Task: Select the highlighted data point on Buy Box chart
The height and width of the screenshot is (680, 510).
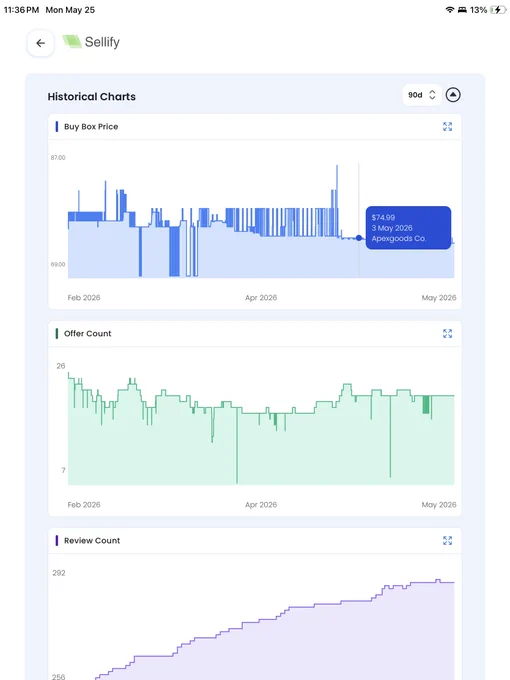Action: coord(359,238)
